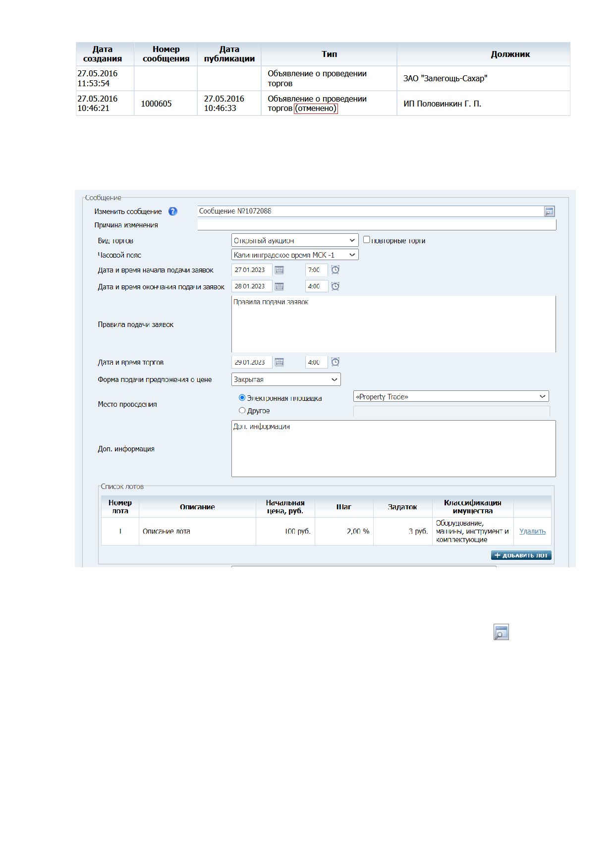This screenshot has height=868, width=614.
Task: Select the Другое radio option
Action: (x=242, y=410)
